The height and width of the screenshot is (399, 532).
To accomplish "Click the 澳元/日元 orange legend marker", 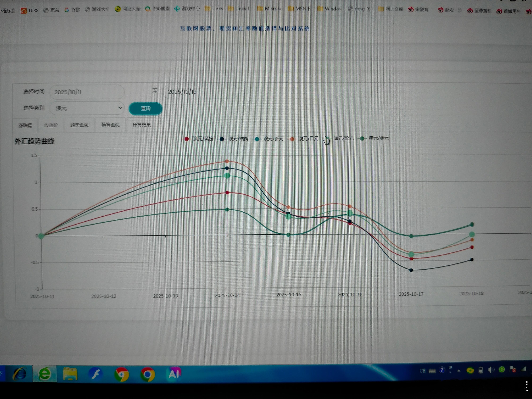I will click(292, 139).
